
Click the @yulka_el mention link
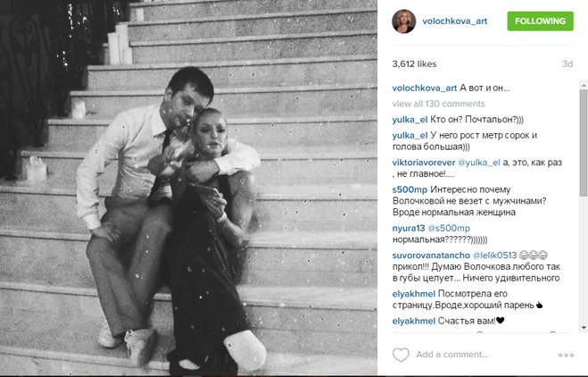479,163
